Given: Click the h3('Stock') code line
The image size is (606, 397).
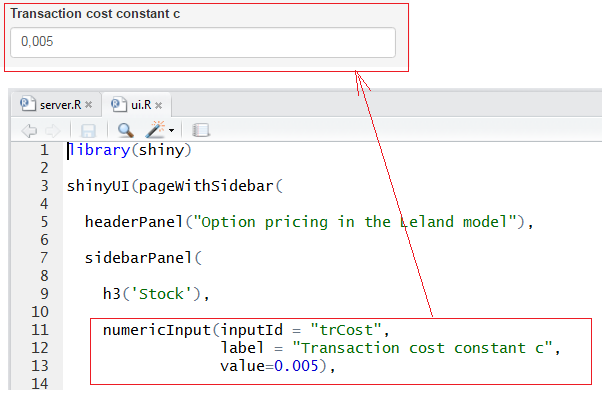Looking at the screenshot, I should [x=156, y=294].
